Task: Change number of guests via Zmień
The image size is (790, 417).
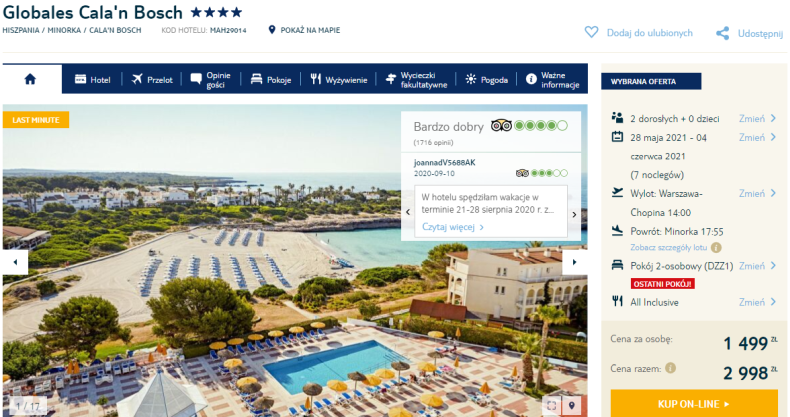Action: click(757, 118)
